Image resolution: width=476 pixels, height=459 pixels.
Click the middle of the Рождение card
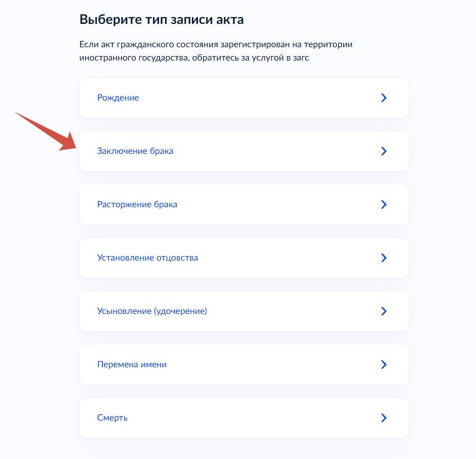point(244,98)
